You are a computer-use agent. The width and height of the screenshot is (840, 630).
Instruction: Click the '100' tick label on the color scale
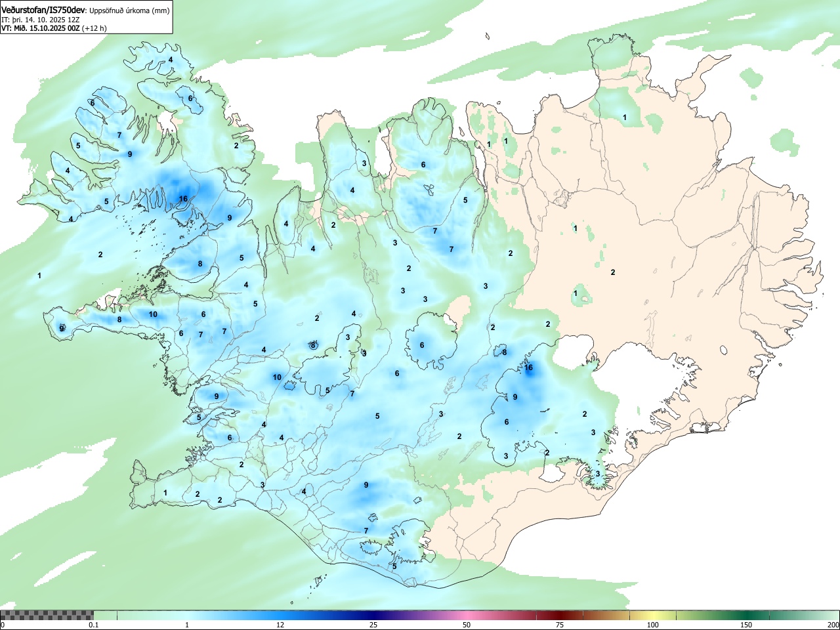click(x=653, y=625)
